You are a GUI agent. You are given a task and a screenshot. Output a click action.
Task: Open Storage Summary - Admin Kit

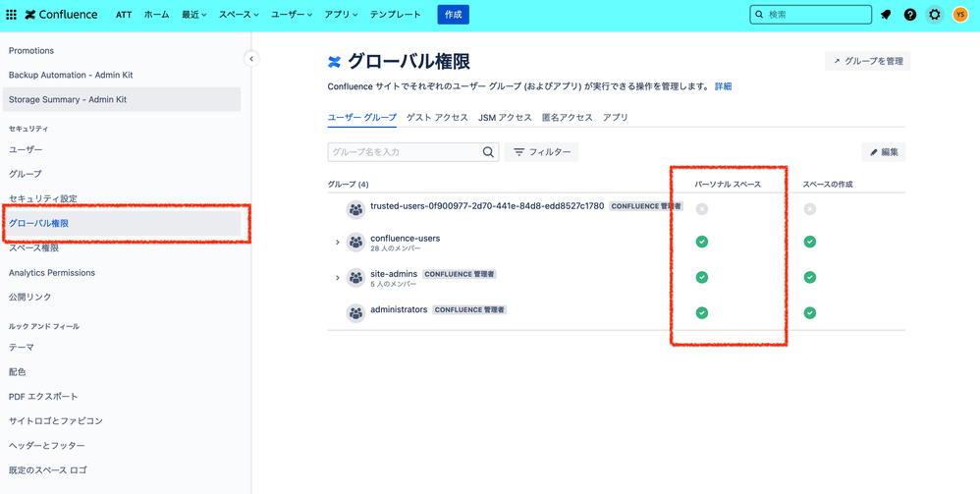121,99
